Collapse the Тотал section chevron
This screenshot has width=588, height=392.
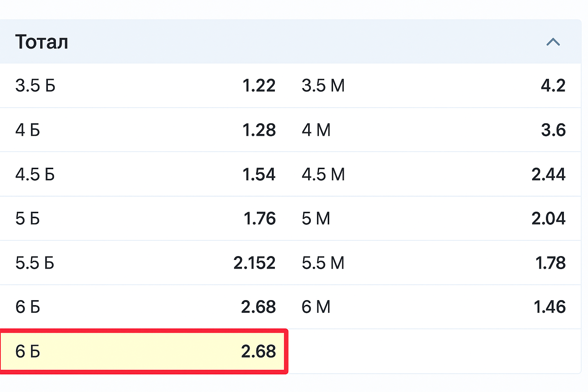(553, 42)
